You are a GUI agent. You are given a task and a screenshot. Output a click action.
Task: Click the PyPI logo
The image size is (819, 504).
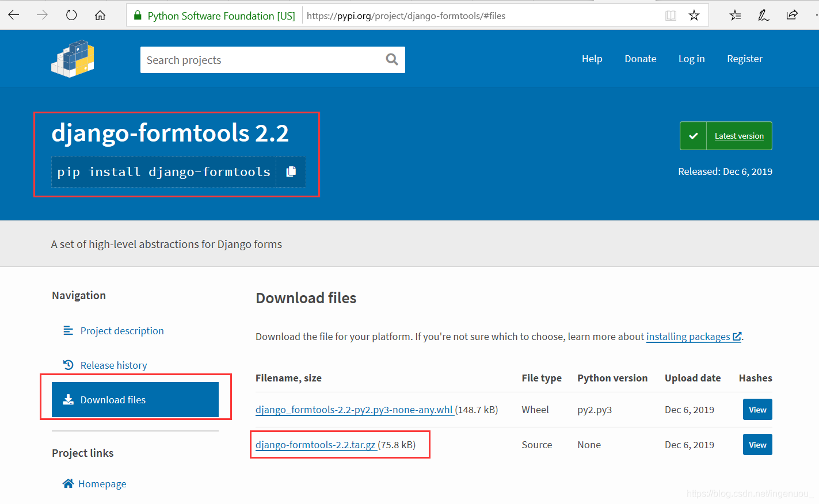(73, 59)
